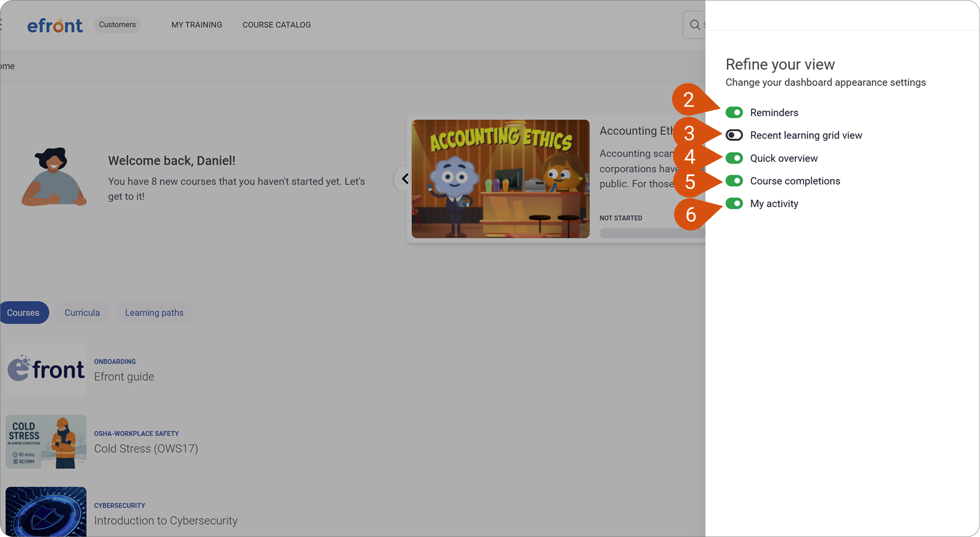
Task: Click the NOT STARTED status text
Action: tap(621, 218)
